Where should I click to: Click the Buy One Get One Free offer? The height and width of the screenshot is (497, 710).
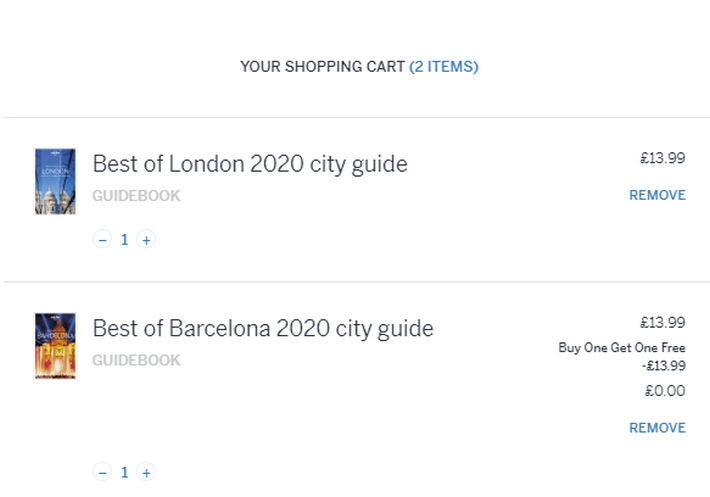pyautogui.click(x=622, y=348)
